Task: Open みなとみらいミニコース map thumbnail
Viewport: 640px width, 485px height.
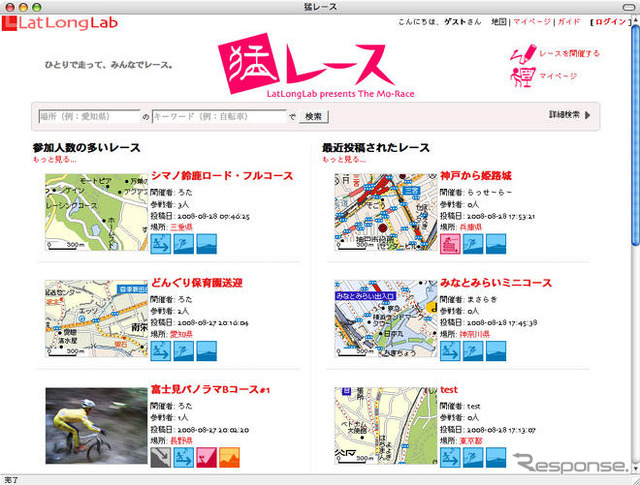Action: point(386,319)
